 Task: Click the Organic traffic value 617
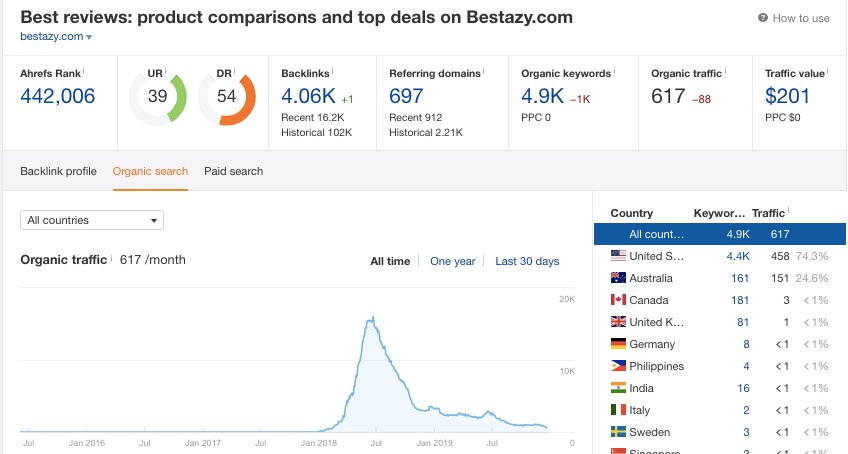(668, 96)
